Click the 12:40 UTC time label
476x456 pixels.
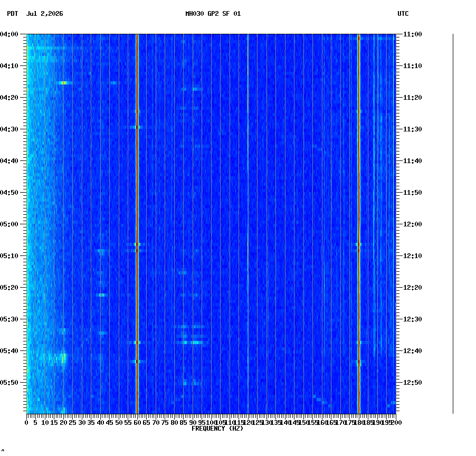point(413,351)
